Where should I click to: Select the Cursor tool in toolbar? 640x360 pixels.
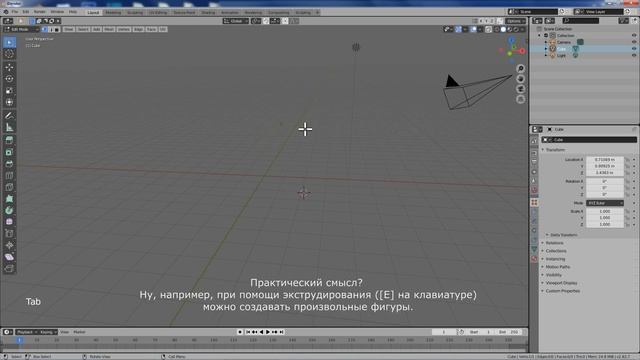point(9,54)
